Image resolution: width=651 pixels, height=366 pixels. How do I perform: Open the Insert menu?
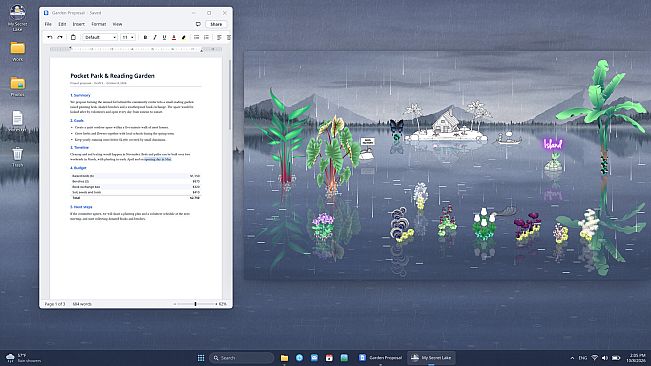[x=78, y=24]
